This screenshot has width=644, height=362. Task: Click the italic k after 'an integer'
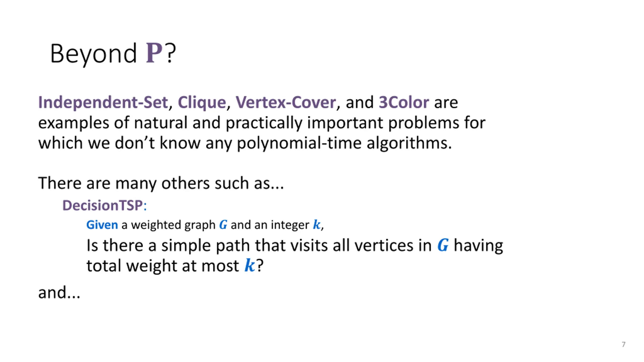pos(316,224)
